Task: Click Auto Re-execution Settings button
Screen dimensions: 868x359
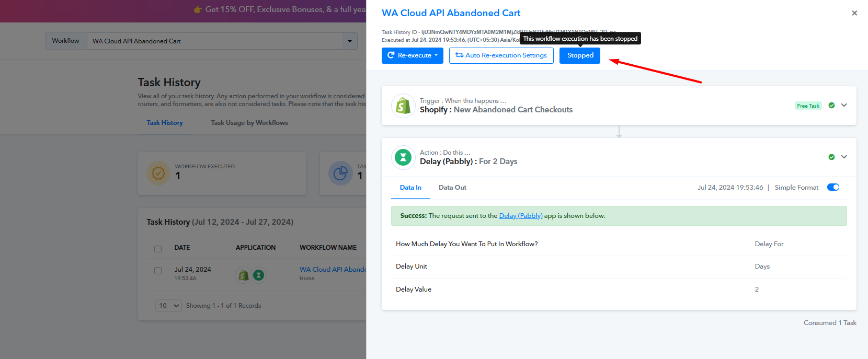Action: click(x=501, y=55)
